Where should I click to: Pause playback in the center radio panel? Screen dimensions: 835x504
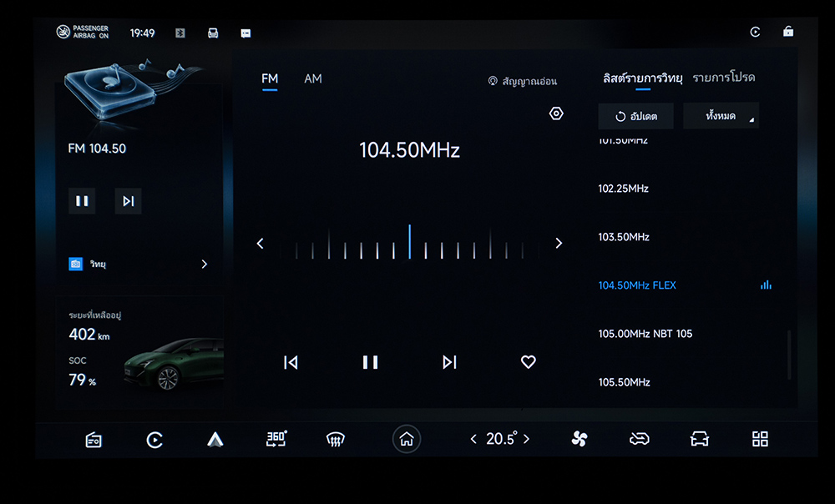[370, 362]
